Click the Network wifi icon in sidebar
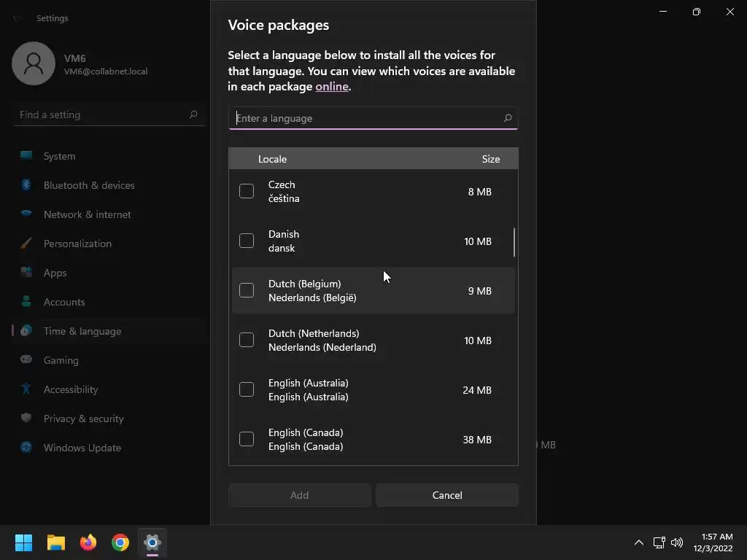This screenshot has height=560, width=747. point(26,214)
